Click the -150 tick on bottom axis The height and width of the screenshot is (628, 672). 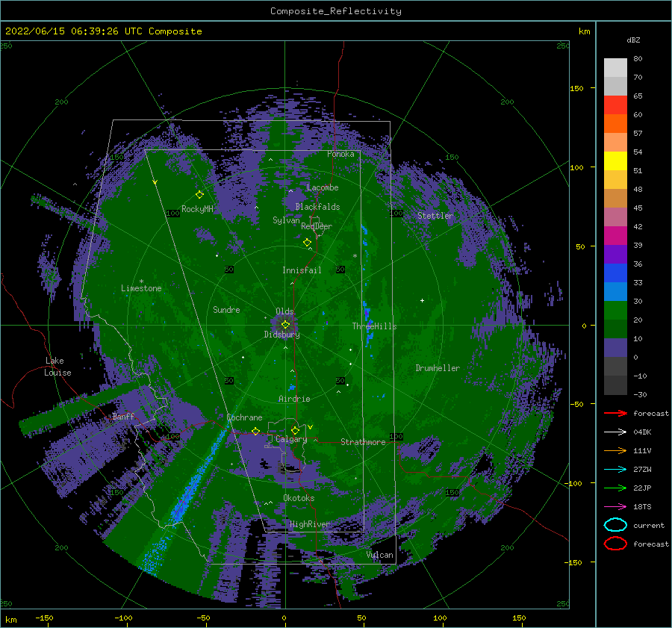[44, 618]
